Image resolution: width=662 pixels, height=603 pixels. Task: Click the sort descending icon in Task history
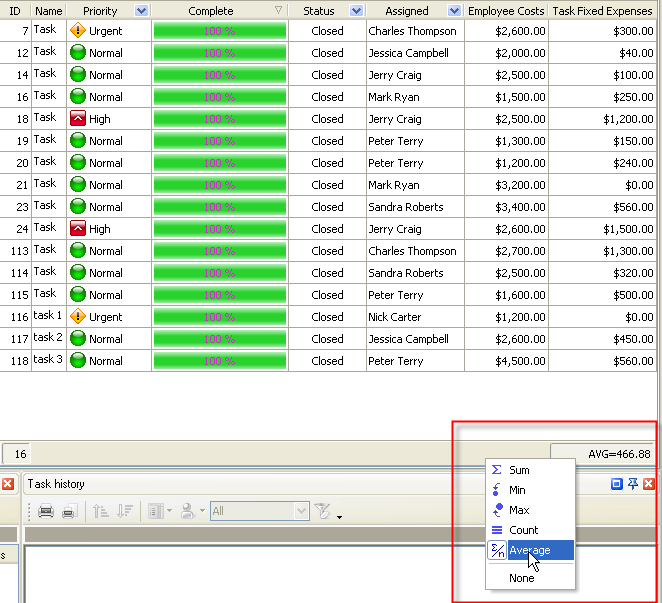coord(124,511)
